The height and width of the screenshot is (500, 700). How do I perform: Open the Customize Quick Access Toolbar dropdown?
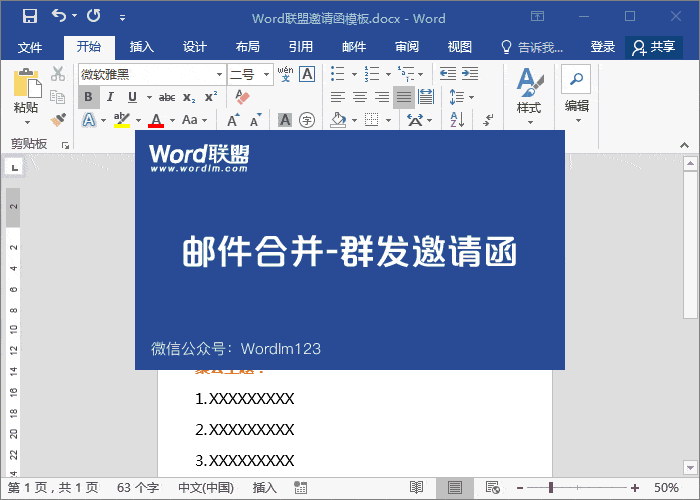coord(122,18)
